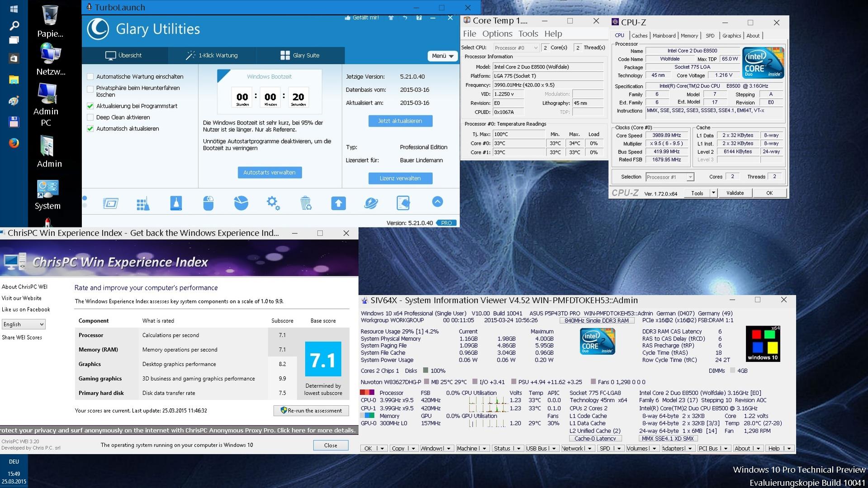Open the System desktop shortcut

coord(47,195)
